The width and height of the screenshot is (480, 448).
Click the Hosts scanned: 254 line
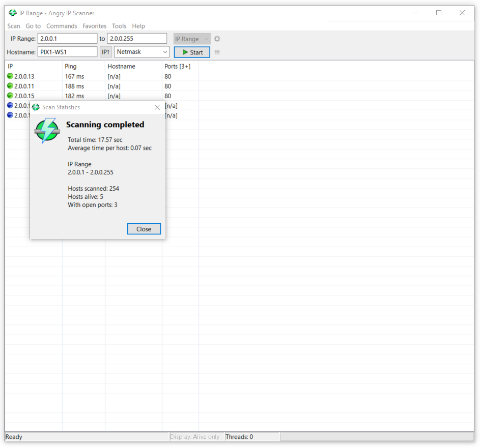(x=93, y=188)
